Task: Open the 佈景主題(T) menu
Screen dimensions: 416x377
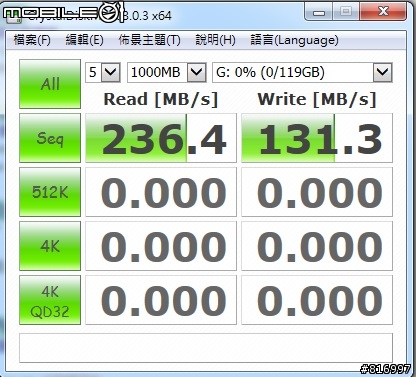Action: point(149,40)
